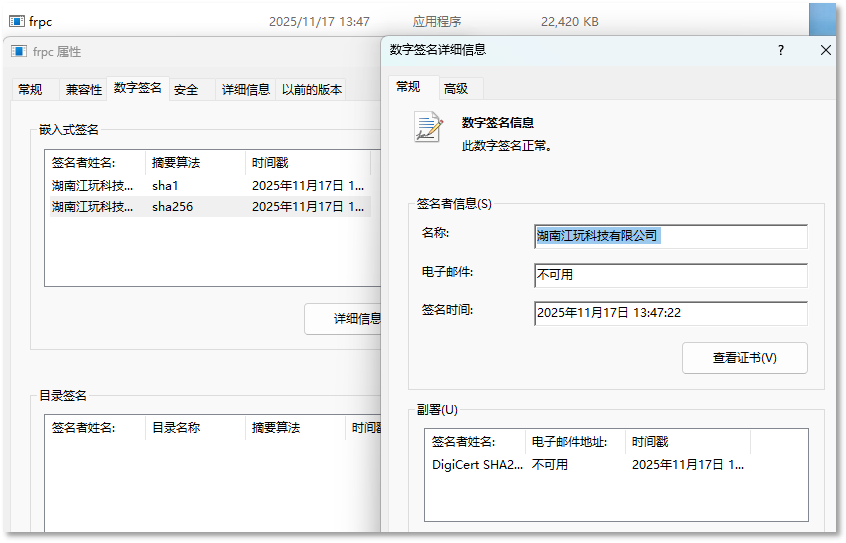
Task: Click the 签名时间 field with 13:47:22
Action: pos(671,314)
